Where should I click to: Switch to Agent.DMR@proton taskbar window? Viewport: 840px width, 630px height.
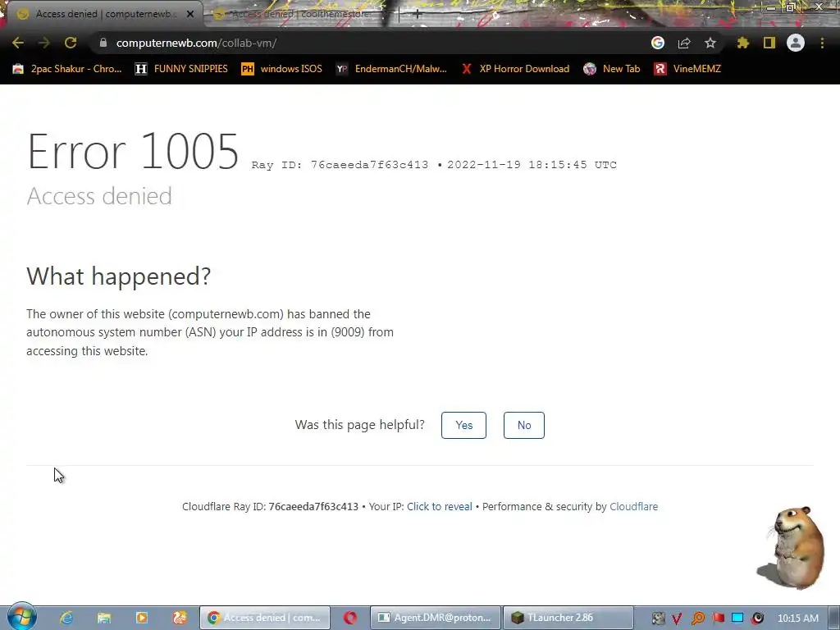coord(436,618)
